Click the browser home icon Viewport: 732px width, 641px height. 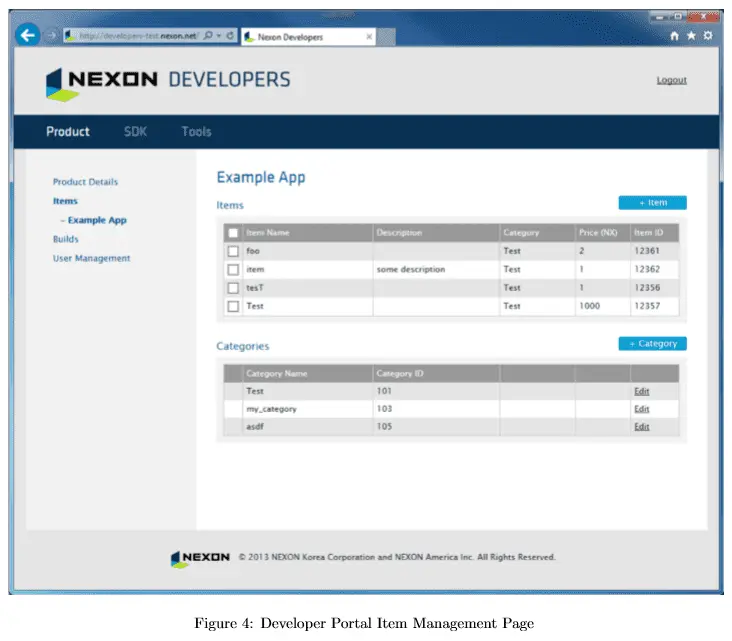coord(674,35)
